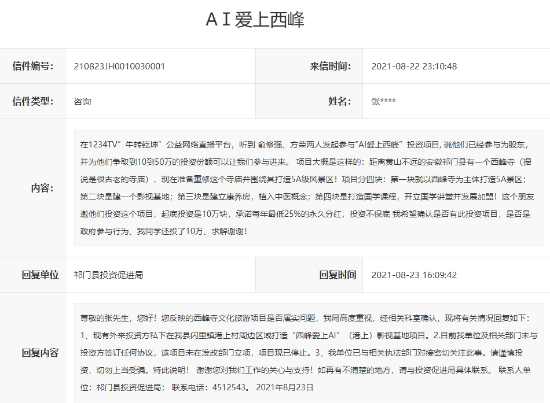Click the 回复内容 row label

coord(40,352)
